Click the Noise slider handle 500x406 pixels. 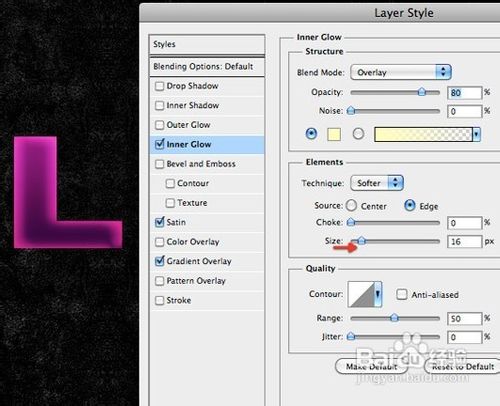[351, 110]
